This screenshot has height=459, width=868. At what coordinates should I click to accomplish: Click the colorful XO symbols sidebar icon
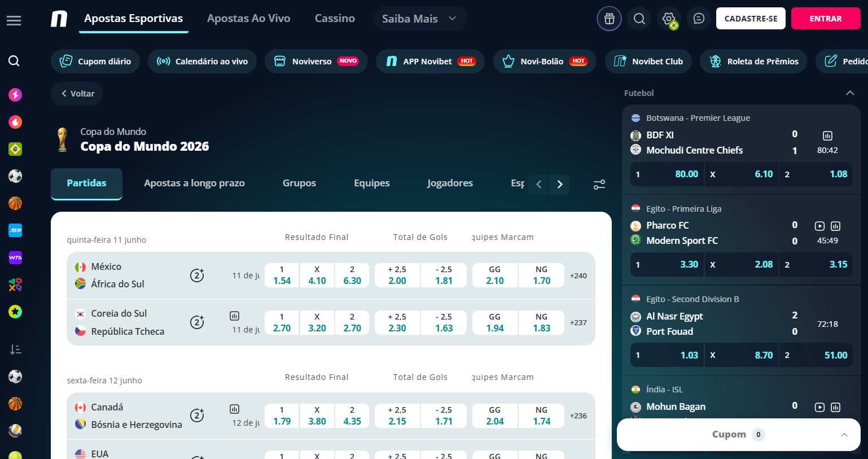(x=15, y=285)
